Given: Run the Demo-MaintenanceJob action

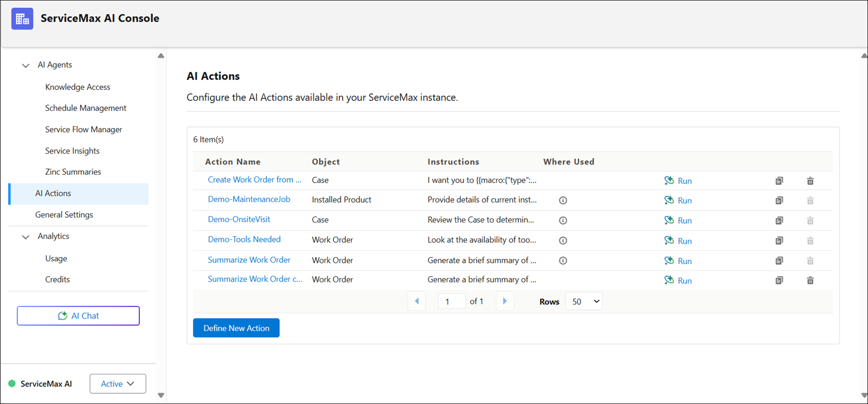Looking at the screenshot, I should (x=678, y=200).
